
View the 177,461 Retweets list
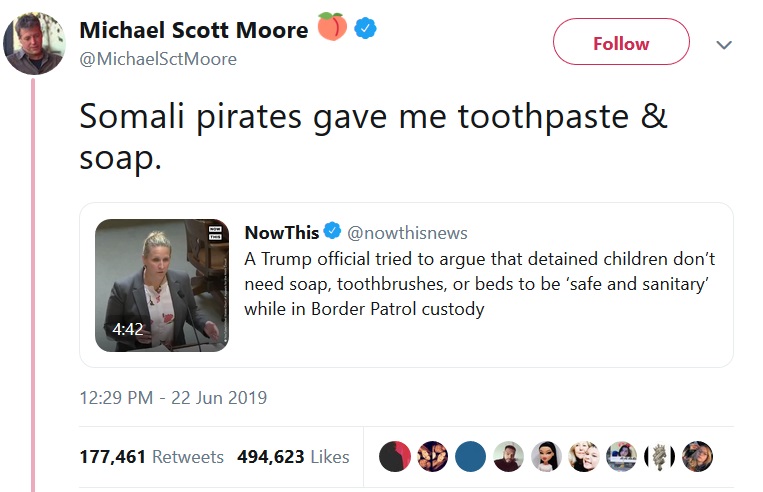coord(151,457)
